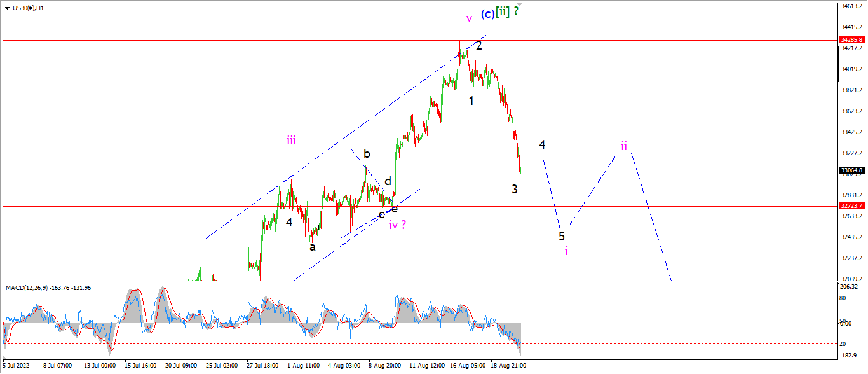Select the '11 Aug 12:00' time axis label
Screen dimensions: 868x374
pyautogui.click(x=426, y=366)
